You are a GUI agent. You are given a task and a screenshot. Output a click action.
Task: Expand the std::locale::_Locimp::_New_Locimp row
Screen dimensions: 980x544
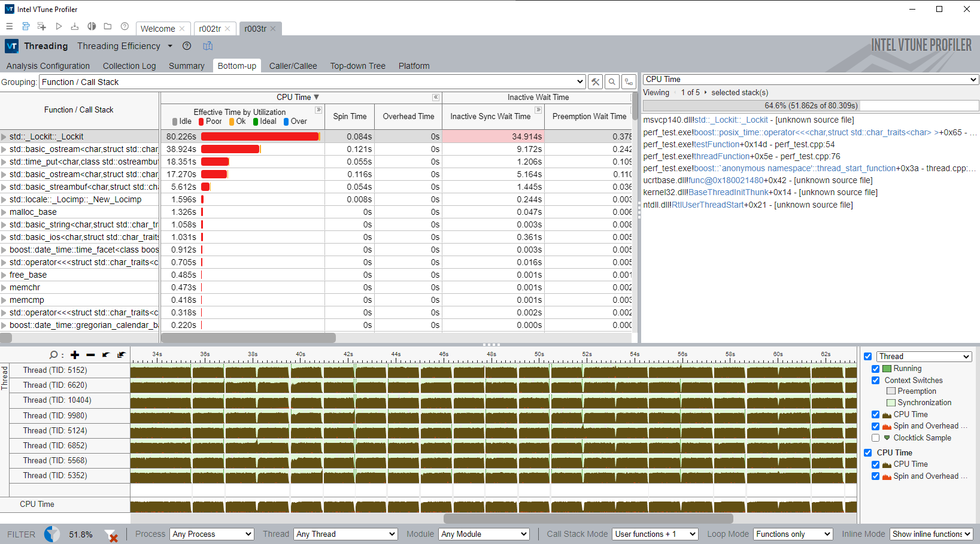[4, 199]
